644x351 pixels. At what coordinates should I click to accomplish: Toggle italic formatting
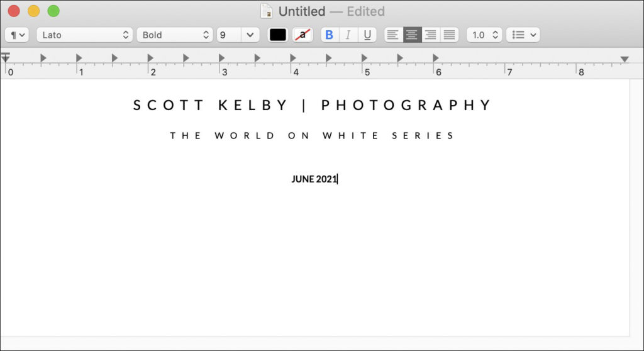click(348, 35)
